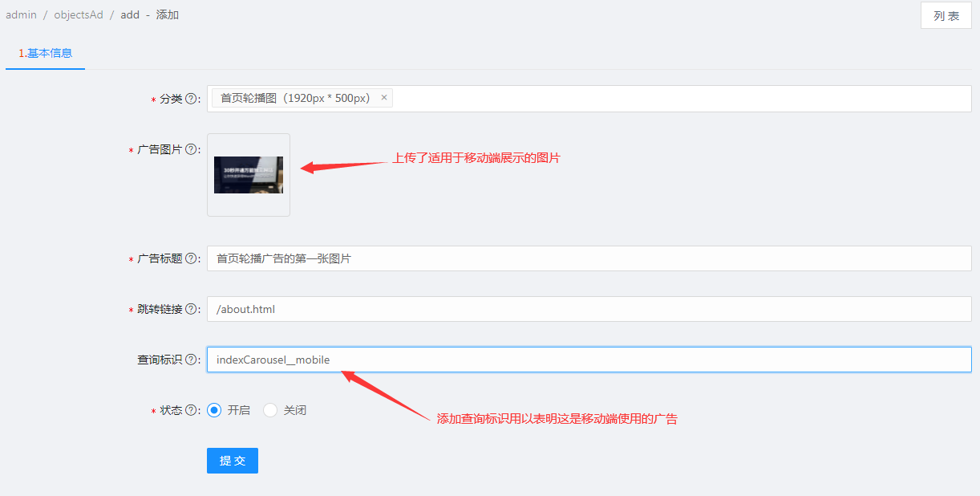
Task: Click the help icon beside 查询标识
Action: click(x=191, y=360)
